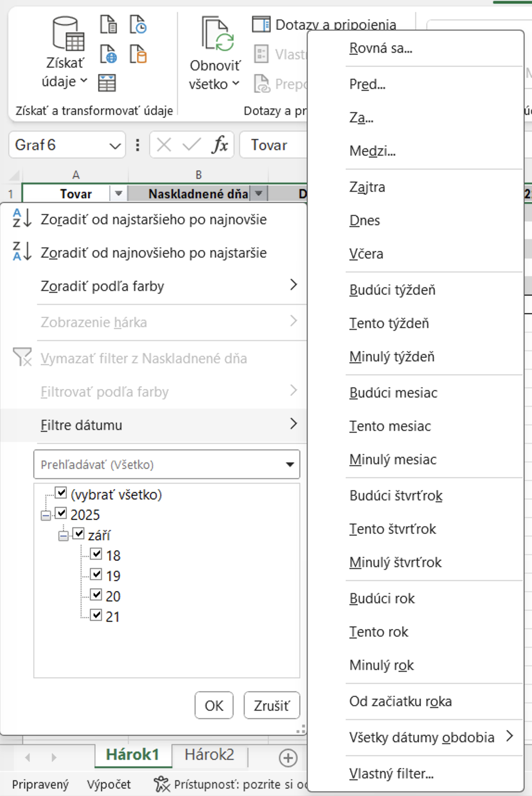Uncheck day 21 checkbox
This screenshot has width=532, height=796.
click(x=96, y=615)
